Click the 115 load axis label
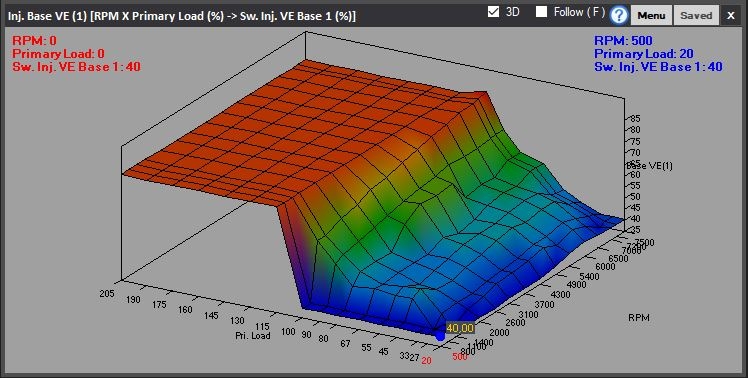This screenshot has width=748, height=378. 262,326
